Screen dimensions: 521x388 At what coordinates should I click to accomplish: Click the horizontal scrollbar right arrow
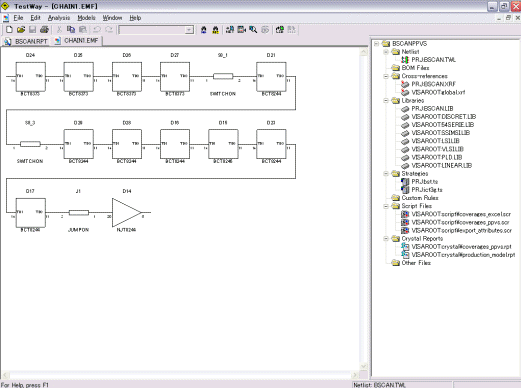tap(355, 375)
